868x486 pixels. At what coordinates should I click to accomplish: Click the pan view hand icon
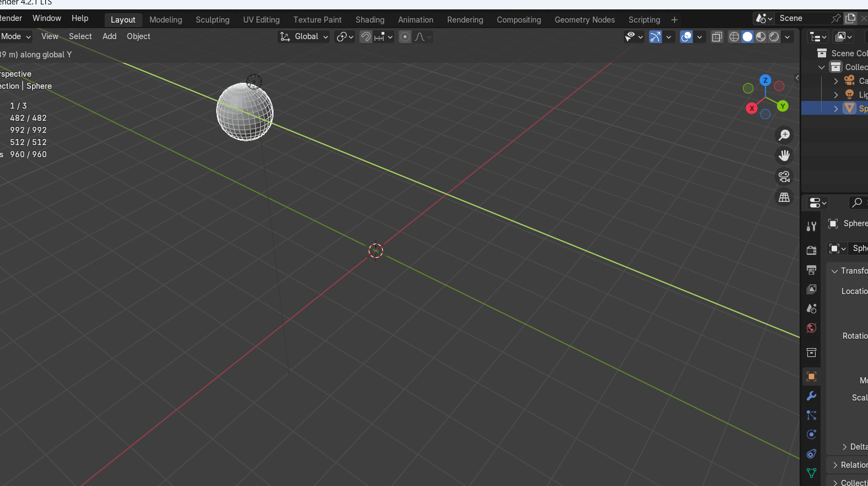(784, 156)
